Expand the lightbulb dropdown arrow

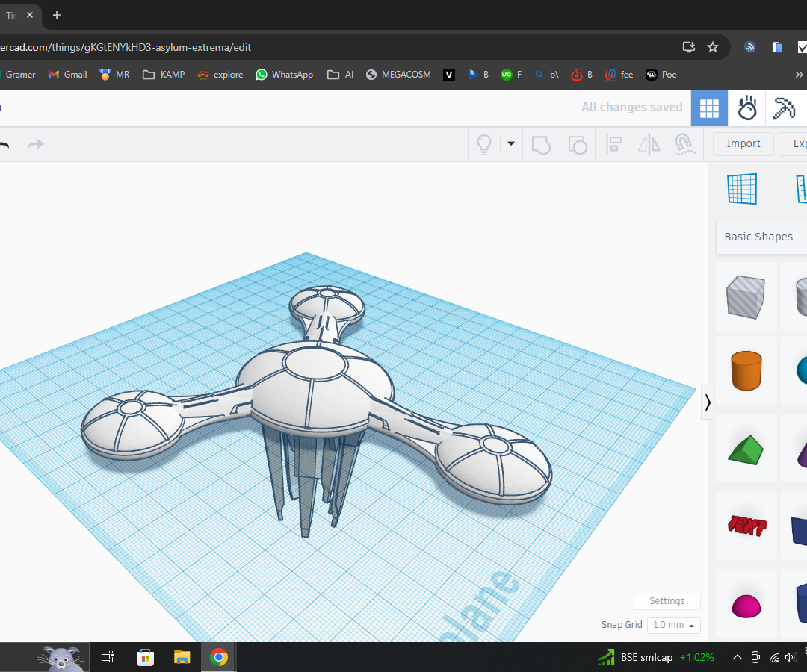510,143
